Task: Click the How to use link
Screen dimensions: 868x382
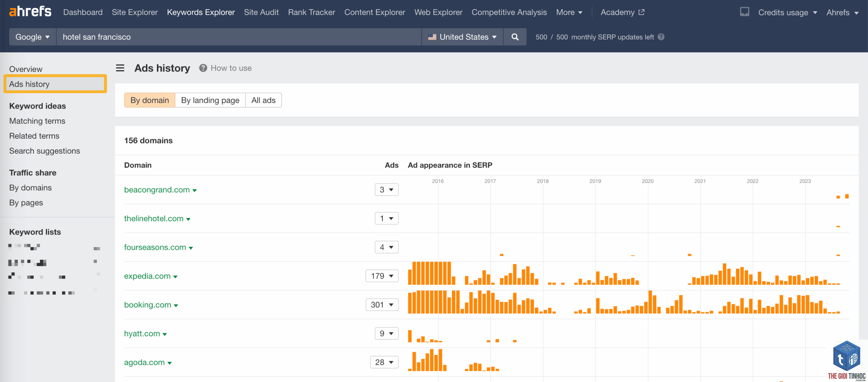Action: [x=231, y=68]
